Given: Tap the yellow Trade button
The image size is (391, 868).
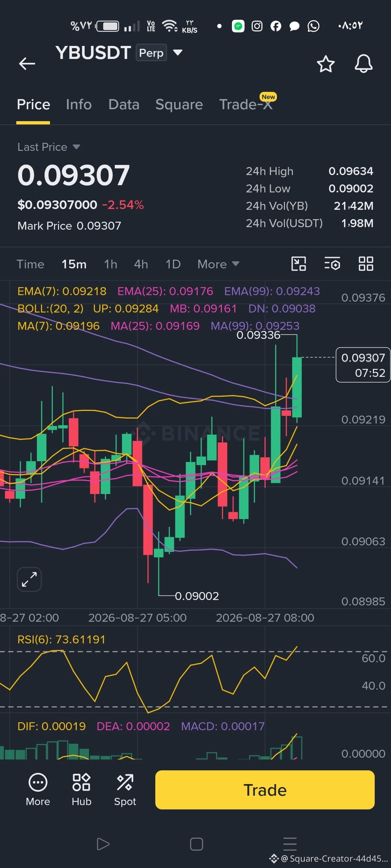Looking at the screenshot, I should [265, 790].
